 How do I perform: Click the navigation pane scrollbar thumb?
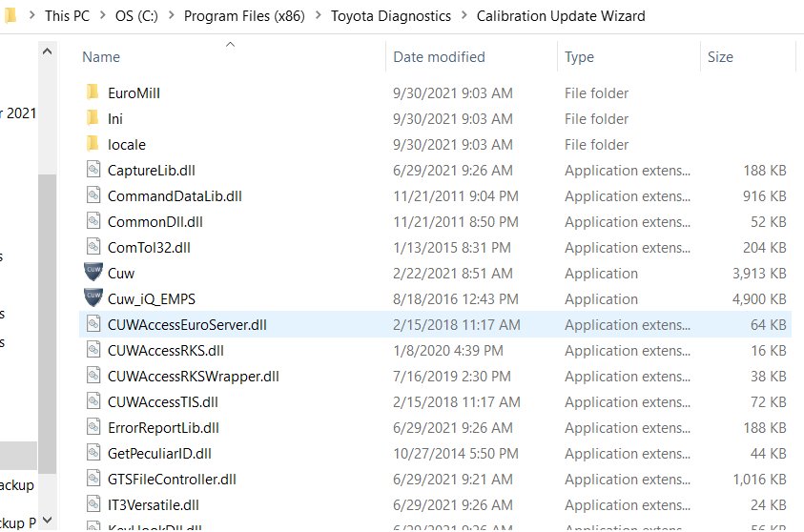pos(47,324)
